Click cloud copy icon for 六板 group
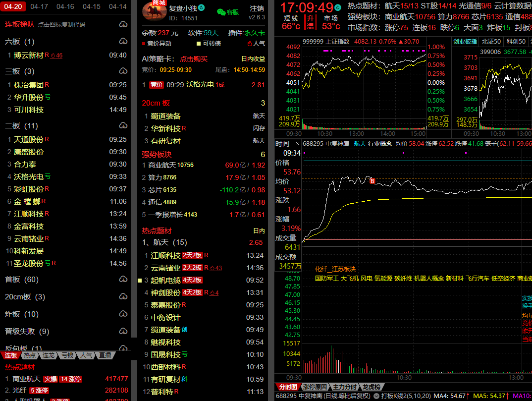 (123, 42)
